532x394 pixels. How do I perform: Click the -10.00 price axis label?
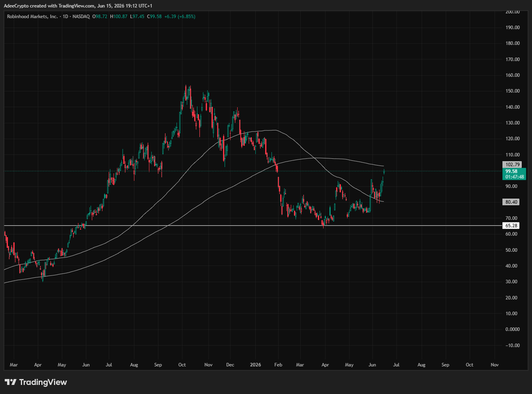(x=512, y=346)
